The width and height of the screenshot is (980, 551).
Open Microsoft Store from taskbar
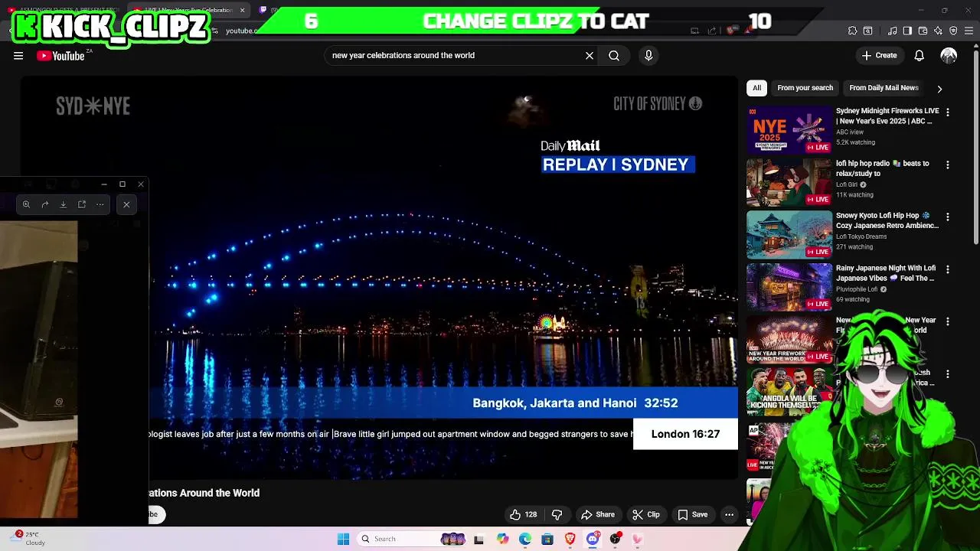click(547, 539)
